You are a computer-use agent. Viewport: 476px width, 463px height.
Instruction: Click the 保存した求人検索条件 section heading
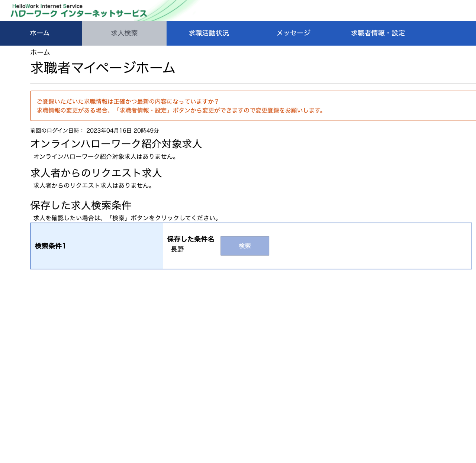coord(81,205)
